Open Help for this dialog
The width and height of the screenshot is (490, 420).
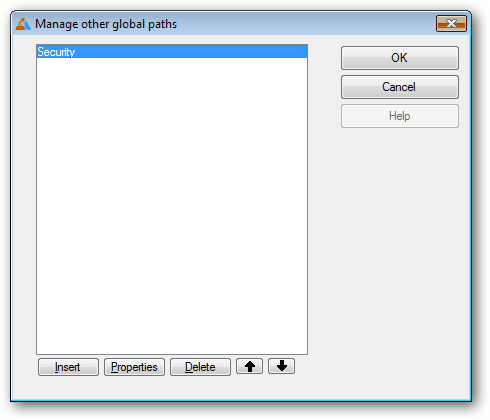coord(400,116)
